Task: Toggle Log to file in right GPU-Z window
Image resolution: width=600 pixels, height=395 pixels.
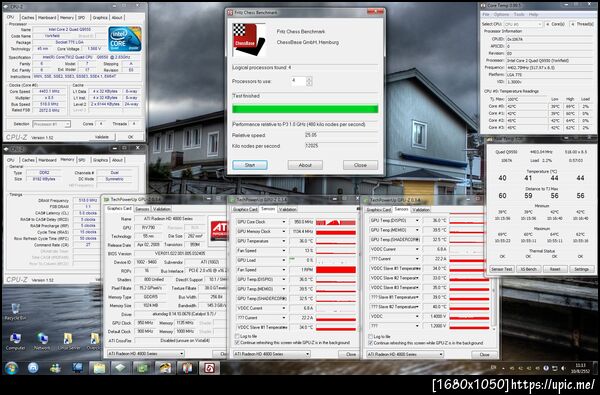Action: [370, 336]
